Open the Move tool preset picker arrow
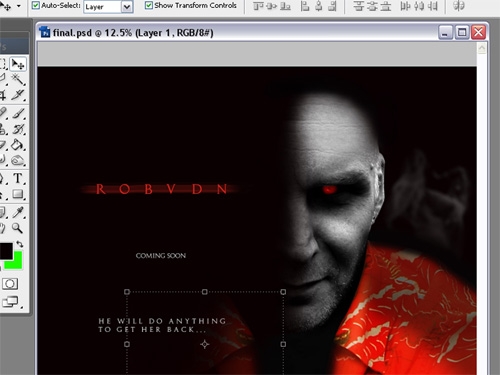 pos(19,6)
